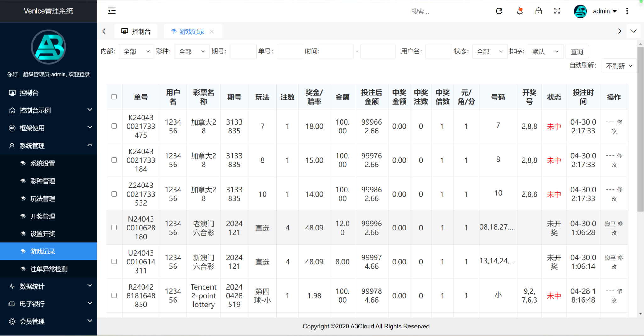Click the admin avatar image
The image size is (644, 336).
580,11
